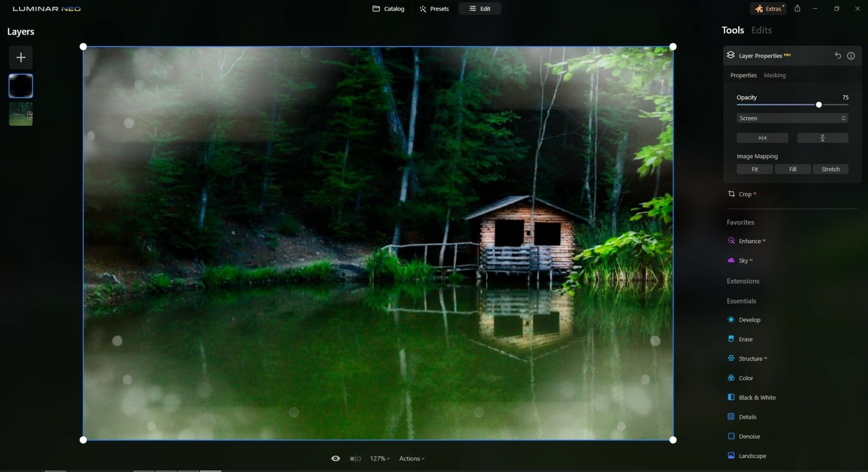Screen dimensions: 868x472
Task: Toggle the before/after eye preview
Action: tap(335, 458)
